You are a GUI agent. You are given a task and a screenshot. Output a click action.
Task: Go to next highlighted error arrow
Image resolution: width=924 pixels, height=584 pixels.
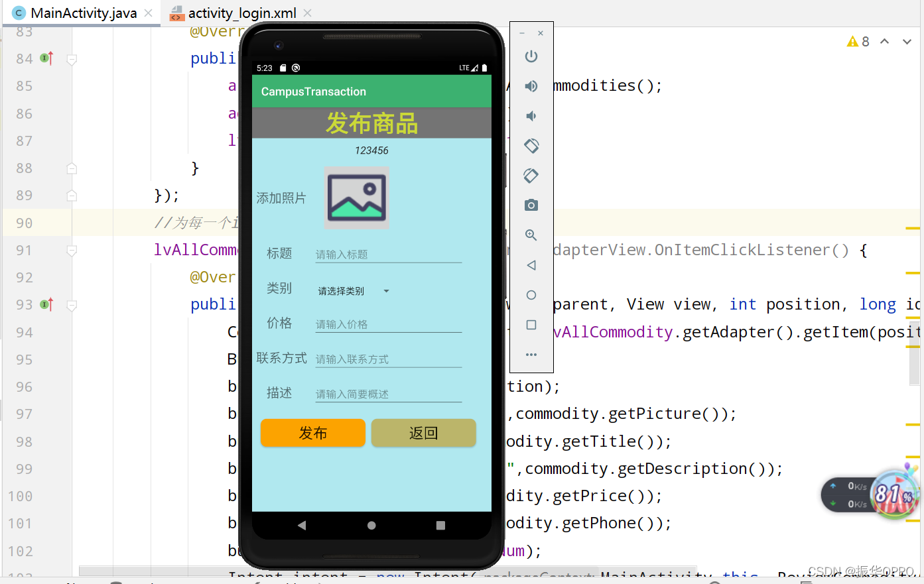(x=907, y=42)
